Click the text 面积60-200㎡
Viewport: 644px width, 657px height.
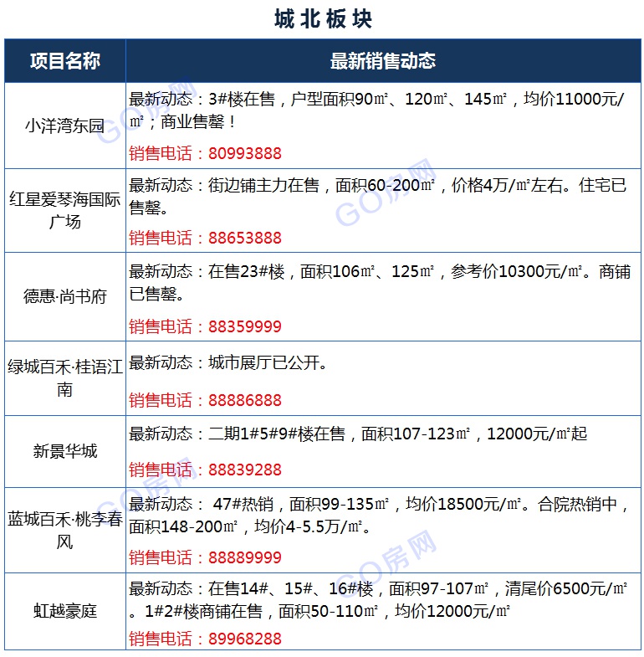point(386,185)
